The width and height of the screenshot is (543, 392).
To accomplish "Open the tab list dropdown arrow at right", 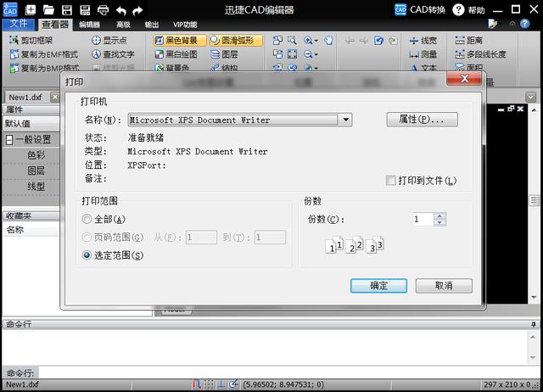I will point(530,97).
